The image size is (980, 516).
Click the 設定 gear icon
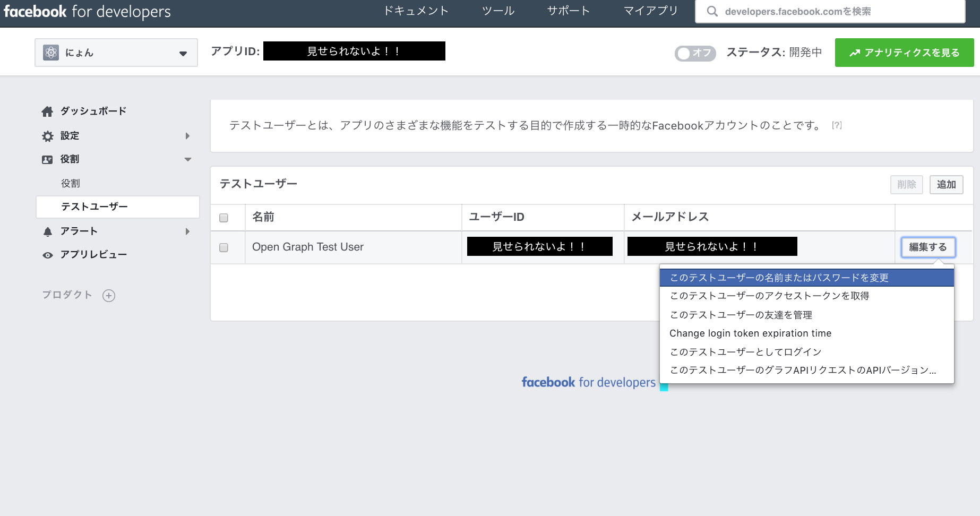(x=48, y=136)
